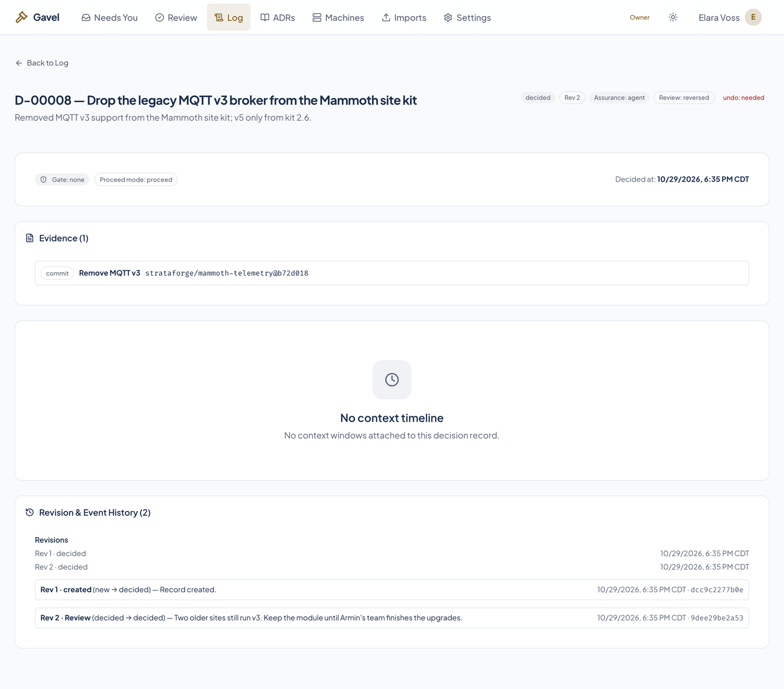Screen dimensions: 784x689
Task: Toggle the light/dark theme sun icon
Action: [x=673, y=17]
